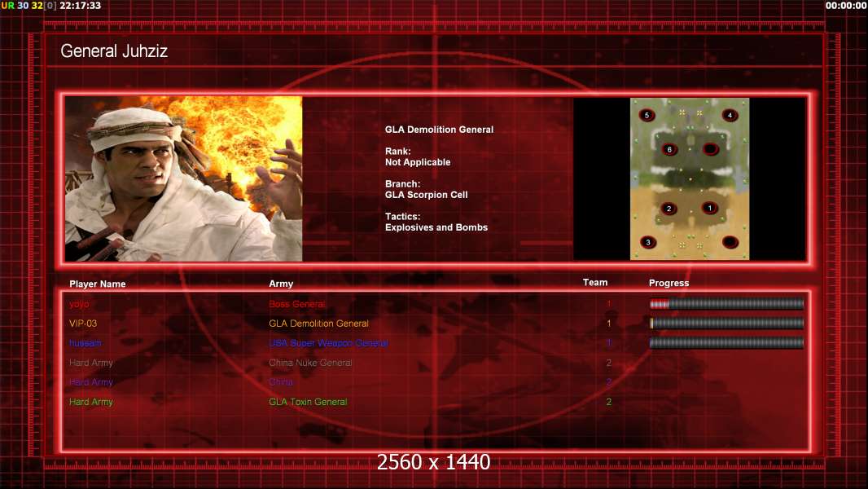The height and width of the screenshot is (489, 868).
Task: Click the 'China Nuke General' army entry
Action: pos(310,363)
